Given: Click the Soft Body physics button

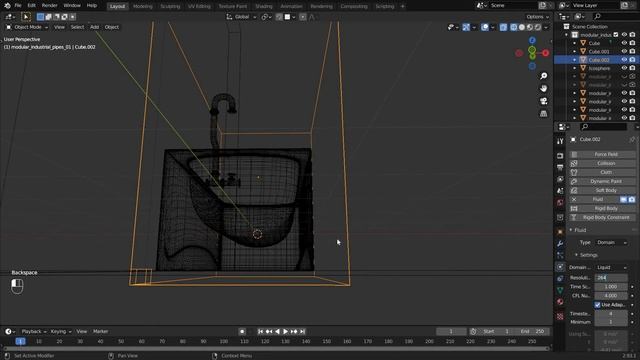Looking at the screenshot, I should pos(602,191).
